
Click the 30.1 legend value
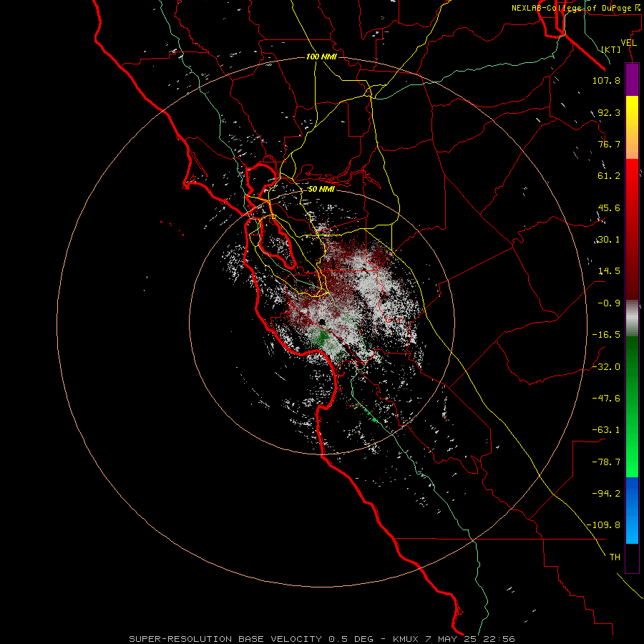pyautogui.click(x=609, y=240)
